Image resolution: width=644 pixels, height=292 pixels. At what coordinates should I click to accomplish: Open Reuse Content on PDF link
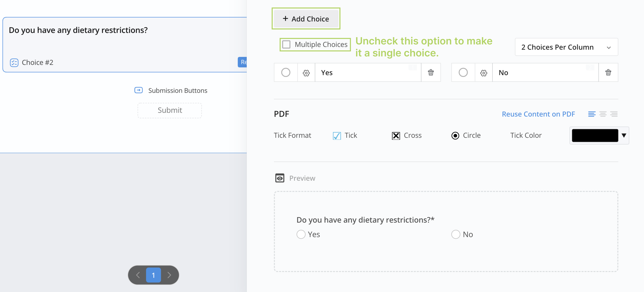tap(538, 114)
